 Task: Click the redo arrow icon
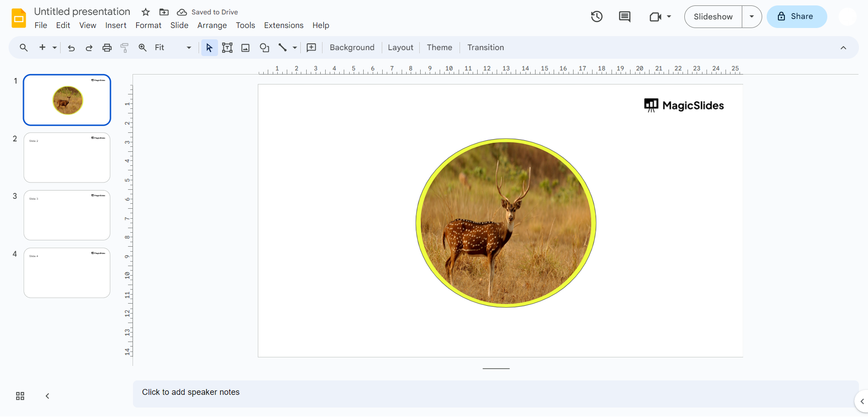(x=89, y=48)
